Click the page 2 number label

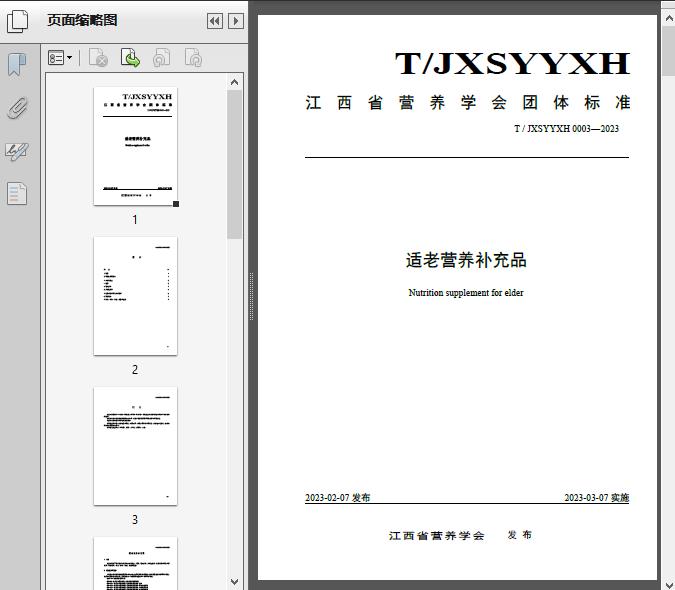point(135,369)
